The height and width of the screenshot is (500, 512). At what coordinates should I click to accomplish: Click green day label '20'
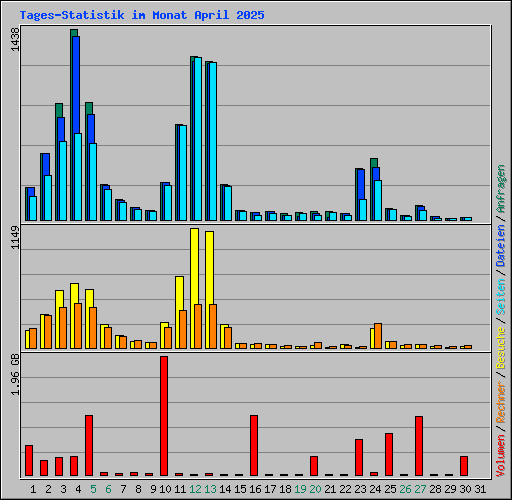point(315,489)
